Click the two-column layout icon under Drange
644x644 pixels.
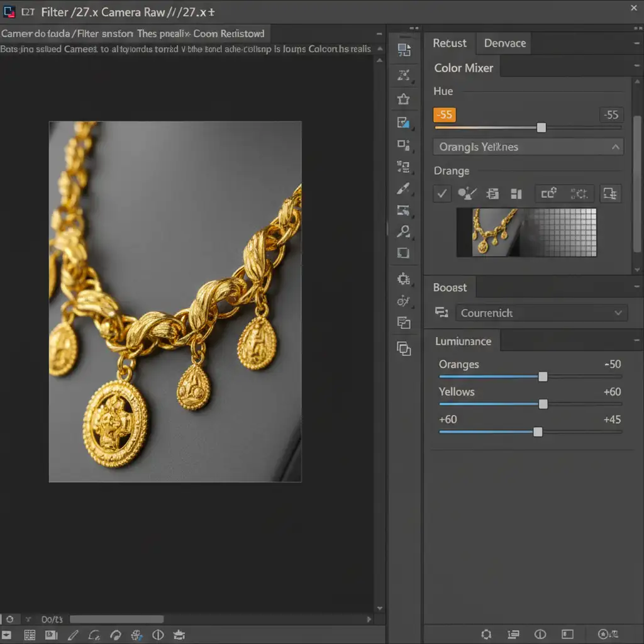[x=516, y=194]
